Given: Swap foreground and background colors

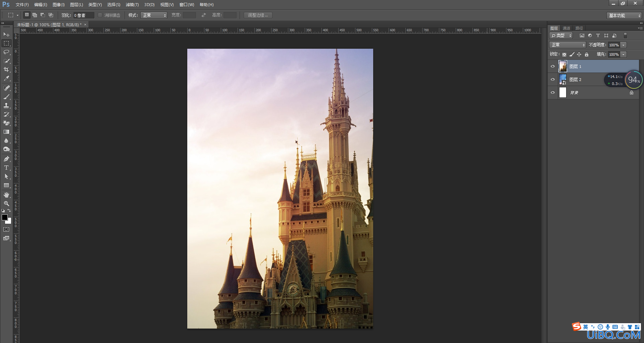Looking at the screenshot, I should coord(9,211).
